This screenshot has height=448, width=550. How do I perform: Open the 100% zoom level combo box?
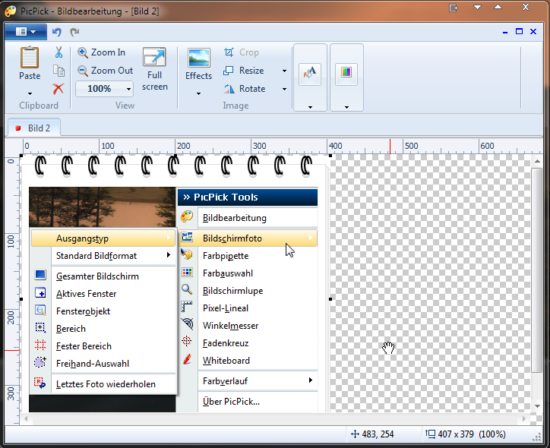(x=105, y=89)
